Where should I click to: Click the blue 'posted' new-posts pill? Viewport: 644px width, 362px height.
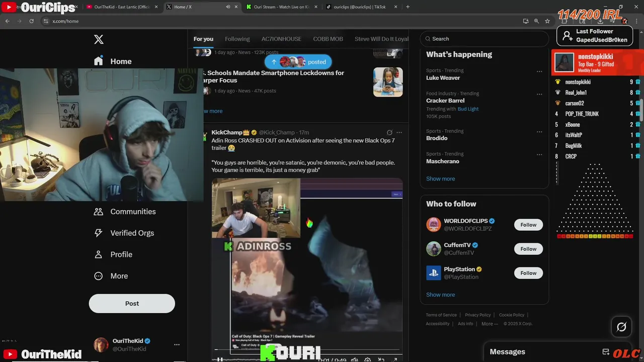pos(298,62)
